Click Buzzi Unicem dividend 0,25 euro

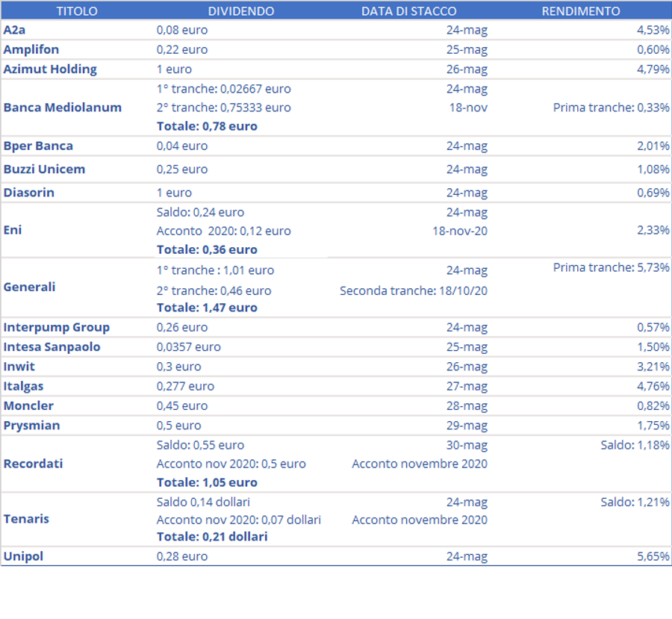click(x=182, y=169)
